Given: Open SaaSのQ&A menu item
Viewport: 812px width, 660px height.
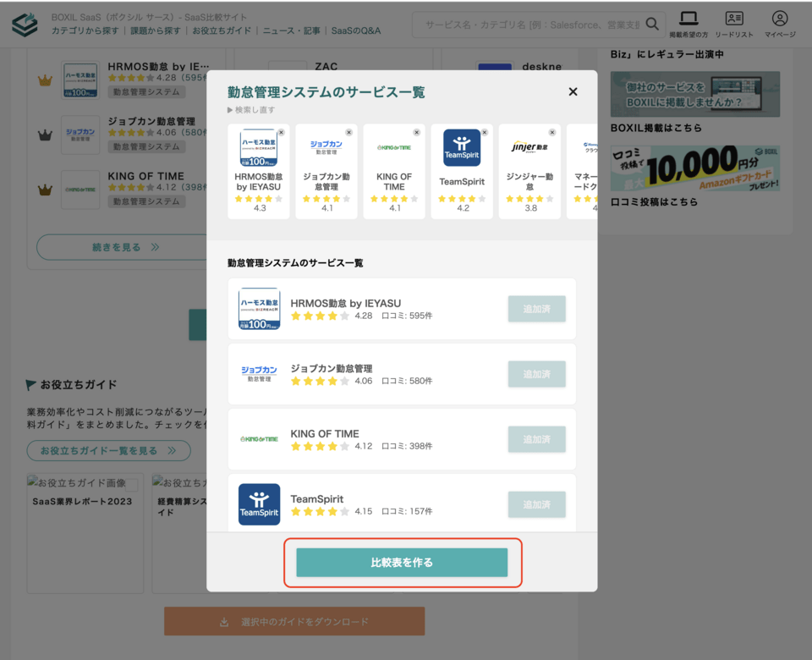Looking at the screenshot, I should 355,30.
